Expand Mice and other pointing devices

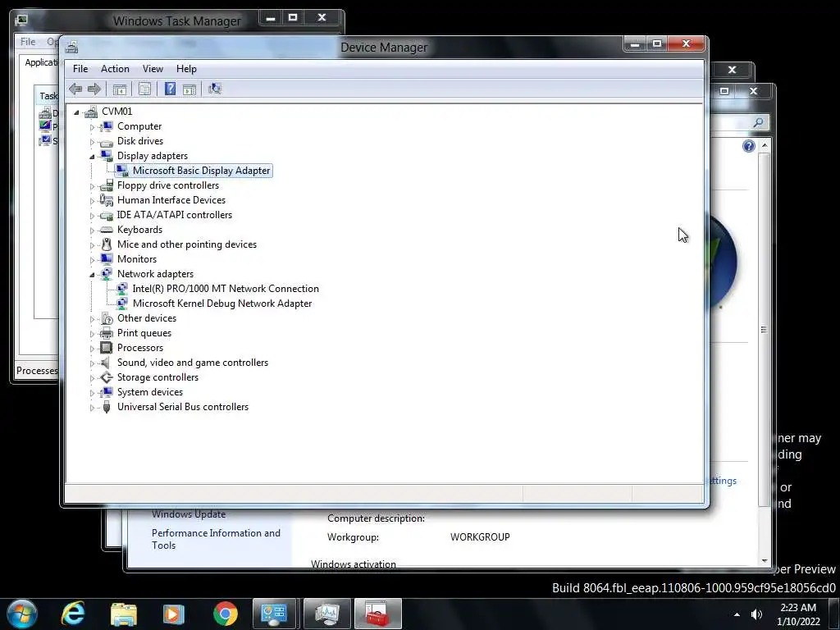coord(92,244)
